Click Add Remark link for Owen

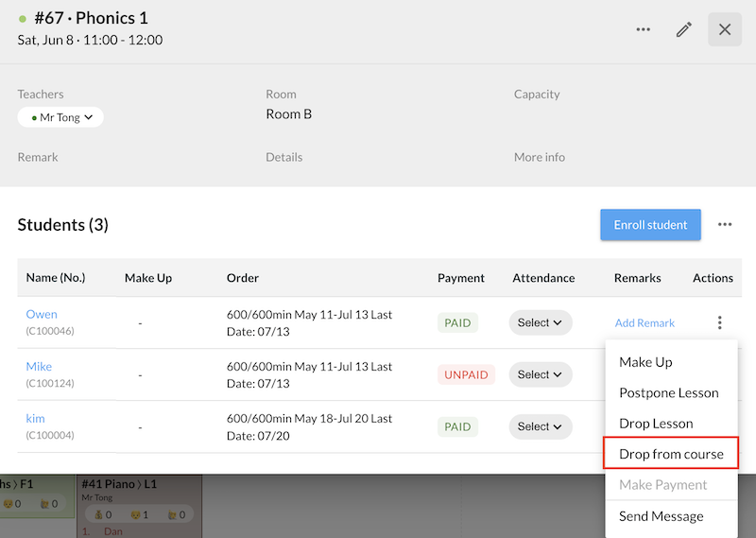tap(644, 323)
